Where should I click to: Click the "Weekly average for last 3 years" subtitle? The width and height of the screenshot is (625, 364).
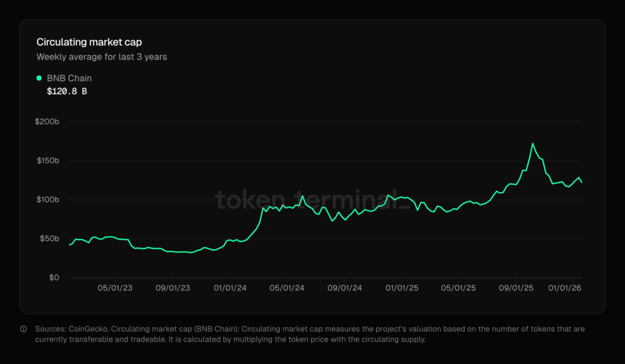click(x=101, y=57)
